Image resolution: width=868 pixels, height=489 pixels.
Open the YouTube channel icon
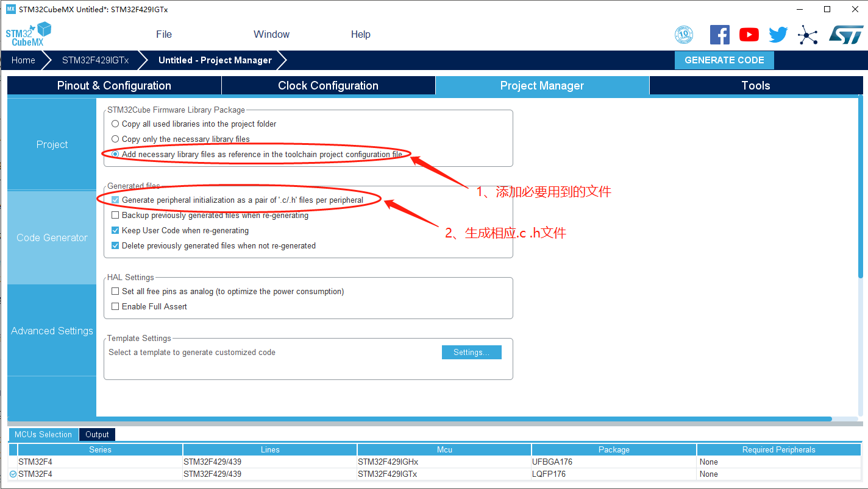coord(749,35)
